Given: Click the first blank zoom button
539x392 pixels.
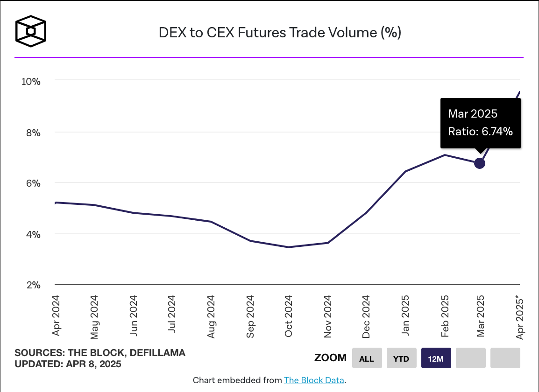Looking at the screenshot, I should pos(470,358).
